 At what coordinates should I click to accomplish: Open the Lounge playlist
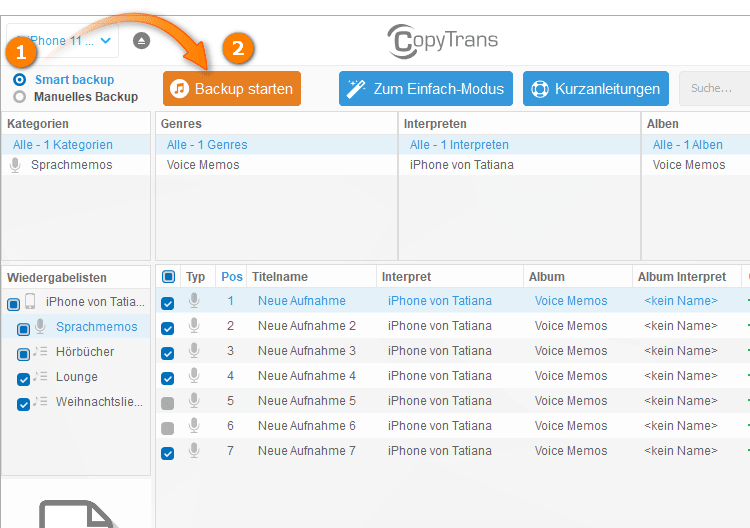(x=77, y=376)
